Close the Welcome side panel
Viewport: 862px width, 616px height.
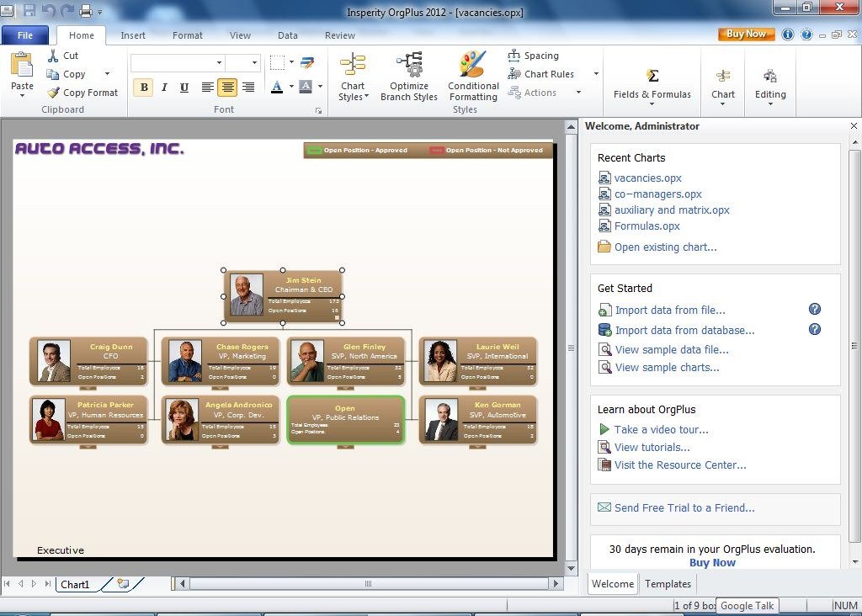[x=854, y=126]
